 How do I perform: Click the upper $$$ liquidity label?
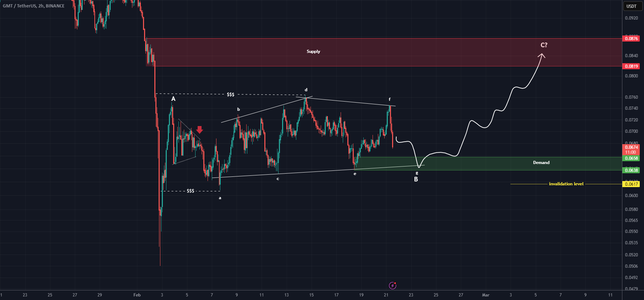point(231,94)
